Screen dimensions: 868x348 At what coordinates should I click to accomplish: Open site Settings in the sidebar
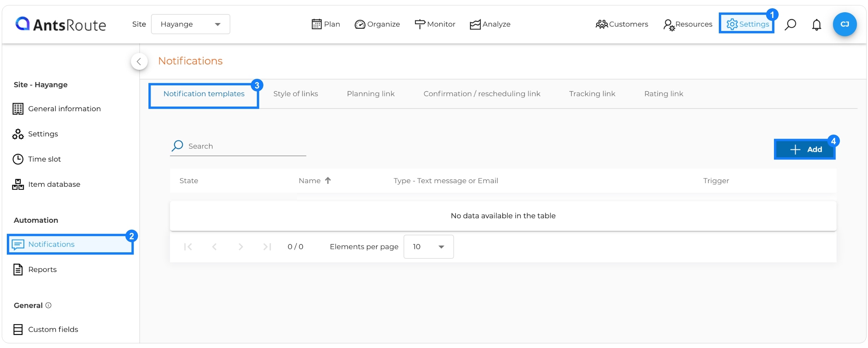[x=35, y=134]
